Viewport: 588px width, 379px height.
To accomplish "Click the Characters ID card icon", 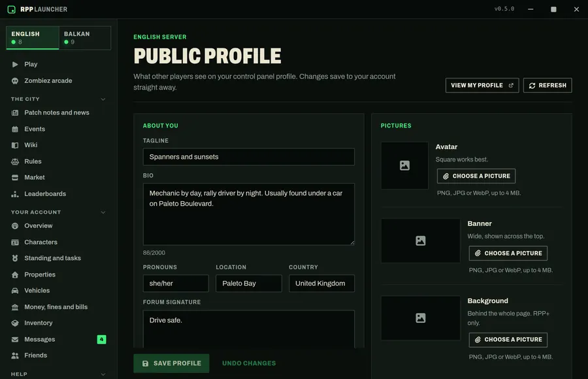I will click(15, 242).
